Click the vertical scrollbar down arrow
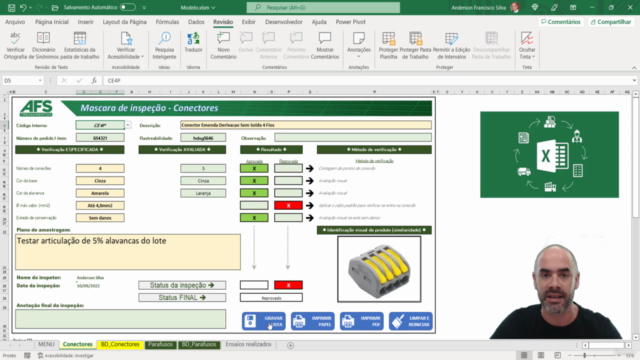The height and width of the screenshot is (360, 640). click(x=636, y=337)
